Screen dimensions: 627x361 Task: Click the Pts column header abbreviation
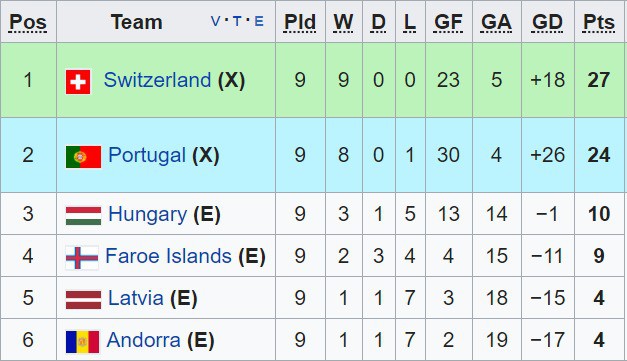click(599, 22)
